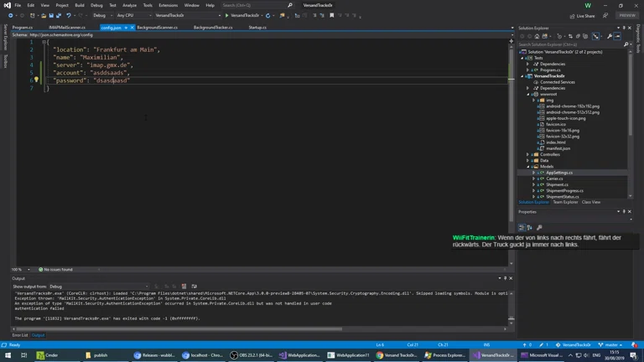Switch to Process Explorer on taskbar

445,355
